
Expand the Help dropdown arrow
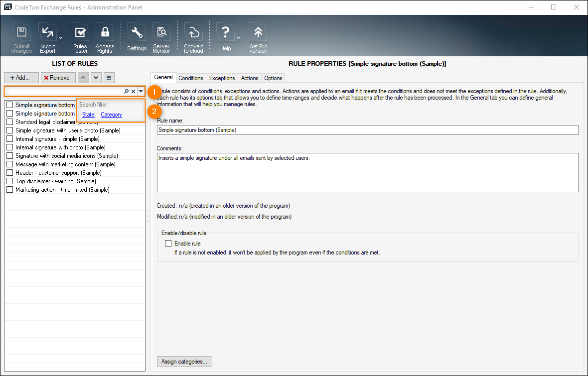click(x=238, y=38)
